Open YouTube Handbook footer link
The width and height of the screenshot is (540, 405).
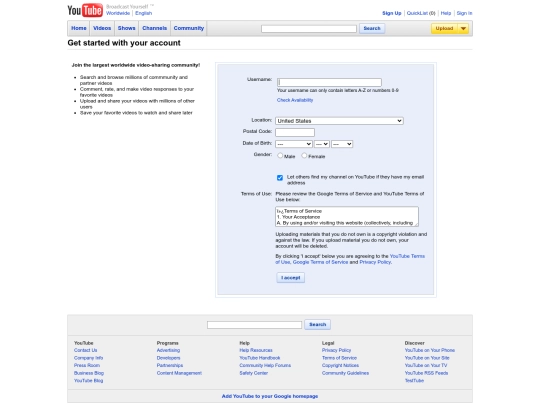coord(260,358)
